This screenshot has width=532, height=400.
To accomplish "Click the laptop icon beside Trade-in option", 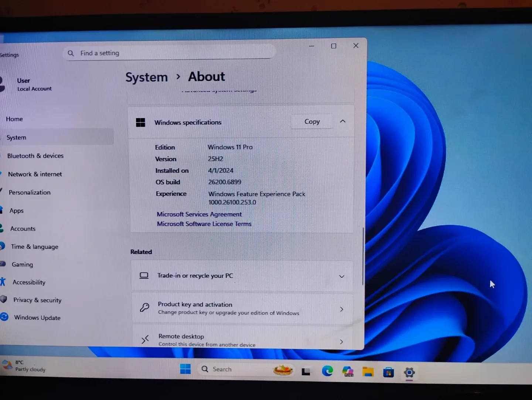I will [x=144, y=275].
